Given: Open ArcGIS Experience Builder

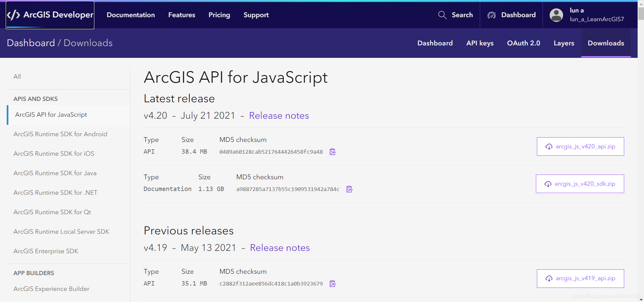Looking at the screenshot, I should (51, 289).
